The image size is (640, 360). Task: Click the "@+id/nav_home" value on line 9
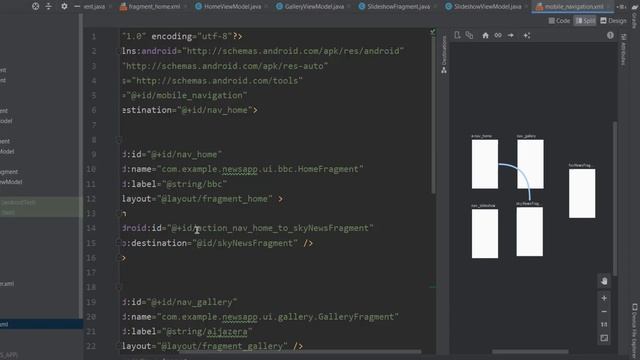pyautogui.click(x=185, y=155)
